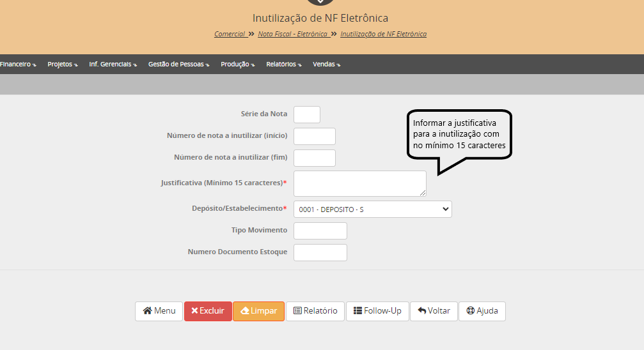Viewport: 644px width, 350px height.
Task: Click the orange Limpar eraser button
Action: tap(258, 311)
